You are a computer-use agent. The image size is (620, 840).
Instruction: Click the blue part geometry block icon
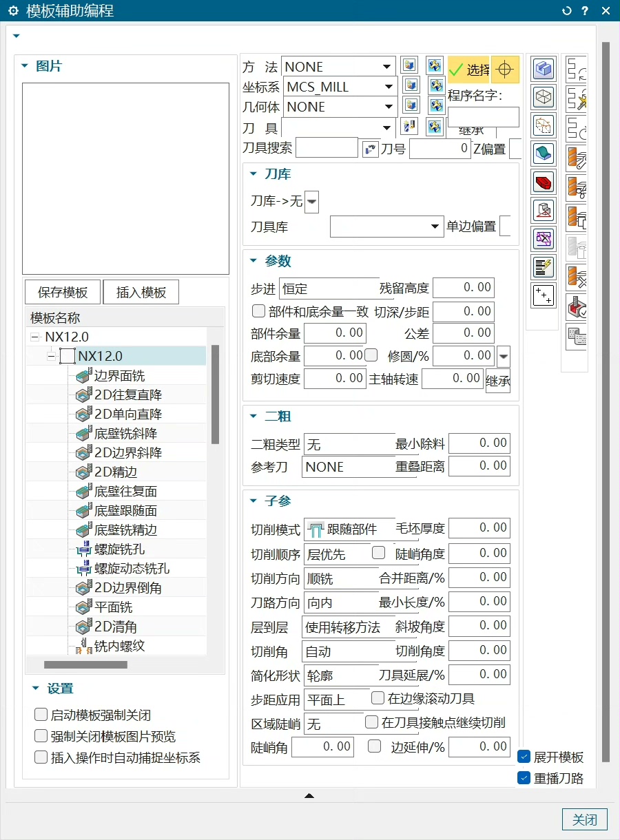tap(544, 69)
